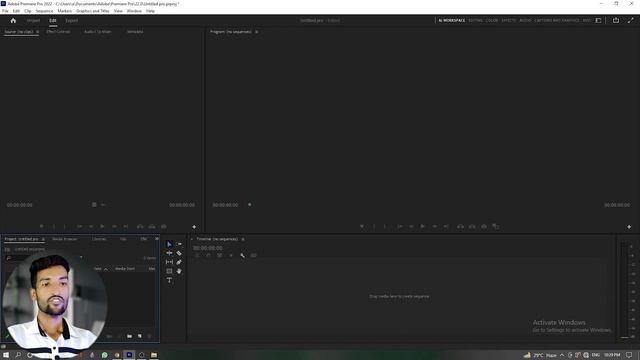Switch to Media Browser tab
Viewport: 640px width, 360px height.
64,239
